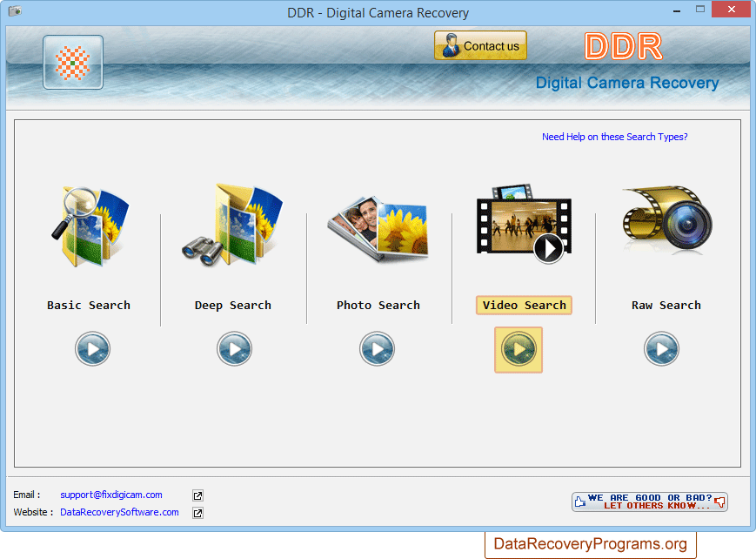Maximize the DDR window
The image size is (756, 559).
coord(700,10)
